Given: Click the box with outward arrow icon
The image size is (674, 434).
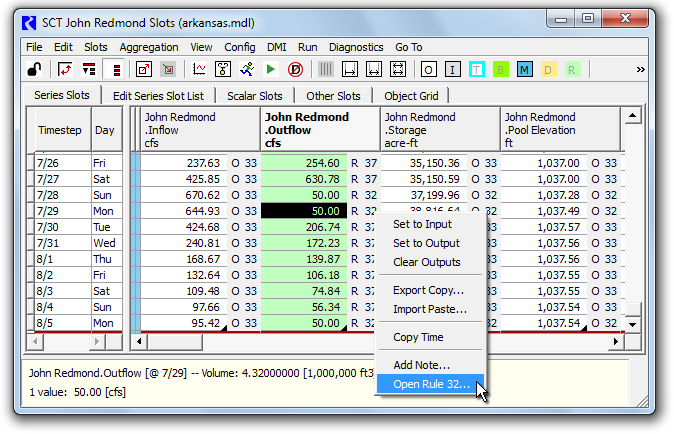Looking at the screenshot, I should [x=144, y=69].
